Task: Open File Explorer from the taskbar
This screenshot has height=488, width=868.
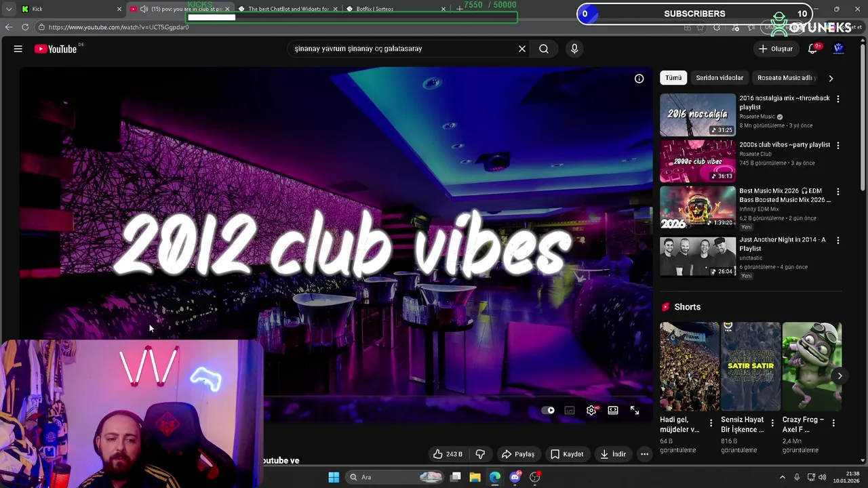Action: pos(475,477)
